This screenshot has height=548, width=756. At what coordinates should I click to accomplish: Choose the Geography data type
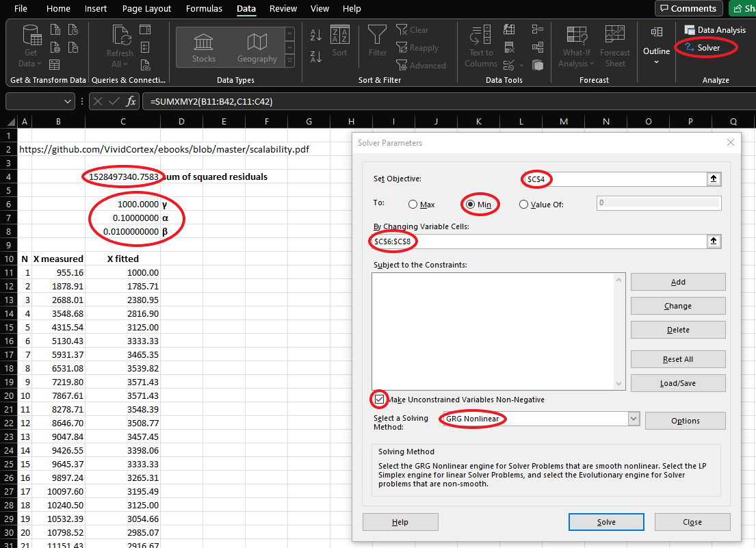[x=257, y=47]
